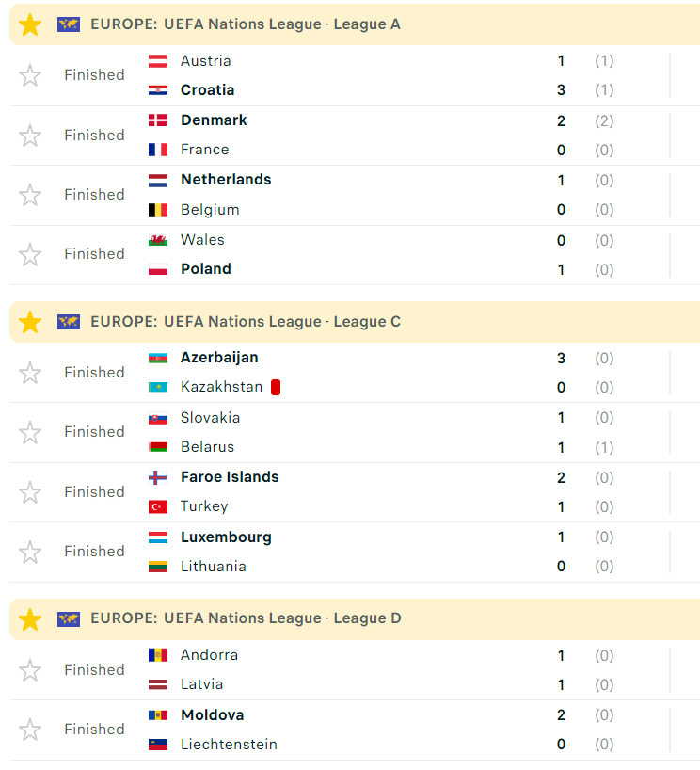The width and height of the screenshot is (700, 770).
Task: Favorite the Denmark vs France match star
Action: click(30, 136)
